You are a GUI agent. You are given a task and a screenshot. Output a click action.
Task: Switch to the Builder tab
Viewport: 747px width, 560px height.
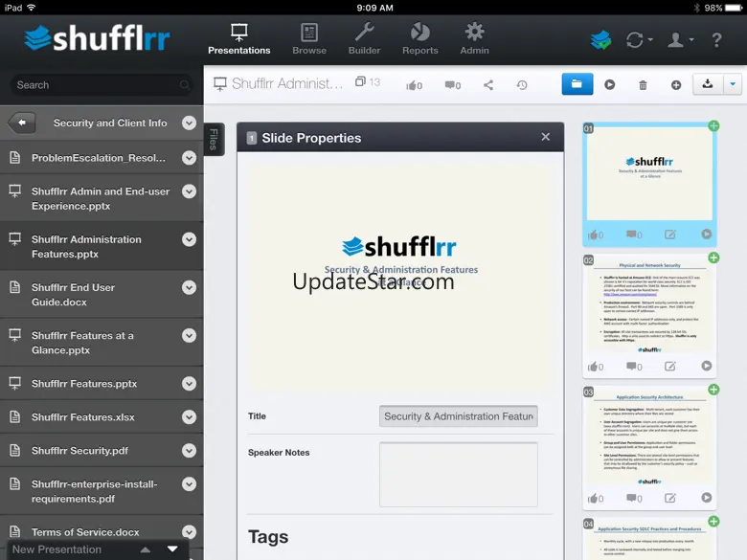coord(364,39)
